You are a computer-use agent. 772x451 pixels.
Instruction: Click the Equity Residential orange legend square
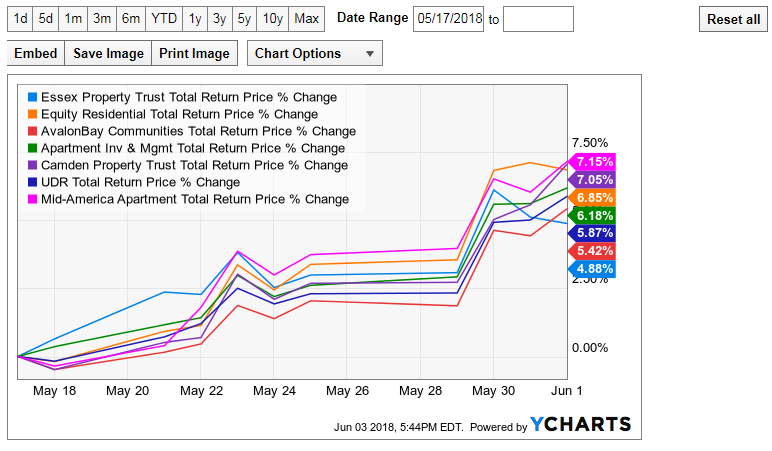click(x=32, y=114)
